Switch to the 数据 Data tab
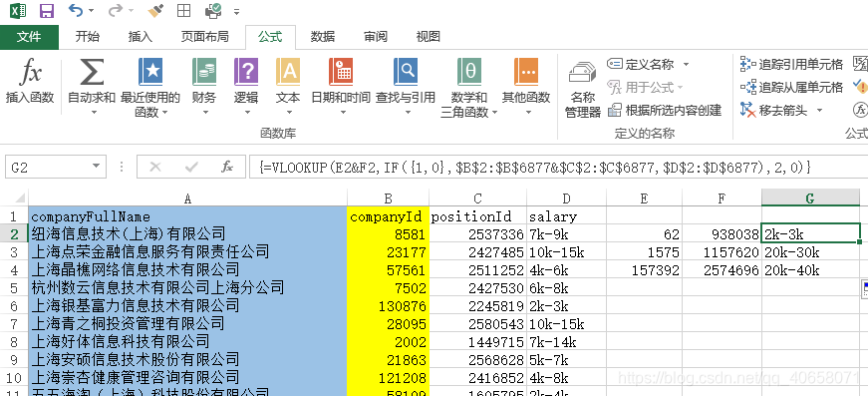 click(x=323, y=37)
